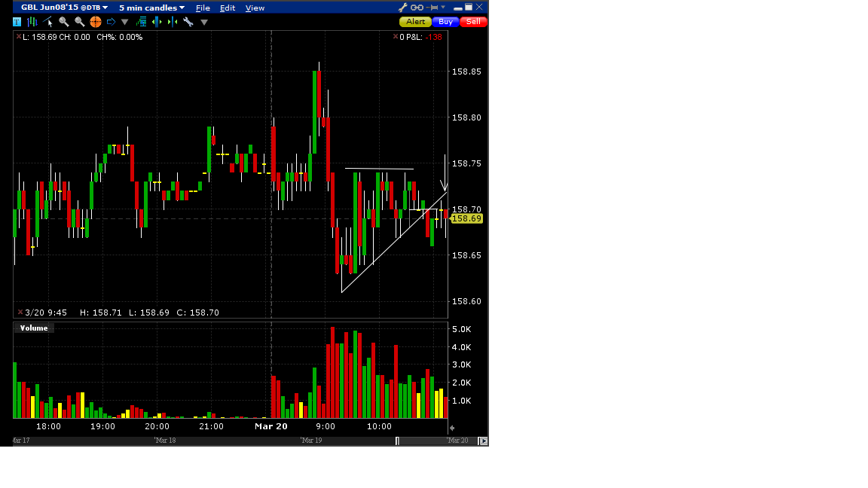Image resolution: width=868 pixels, height=488 pixels.
Task: Click the yellow Alert button
Action: click(x=415, y=22)
